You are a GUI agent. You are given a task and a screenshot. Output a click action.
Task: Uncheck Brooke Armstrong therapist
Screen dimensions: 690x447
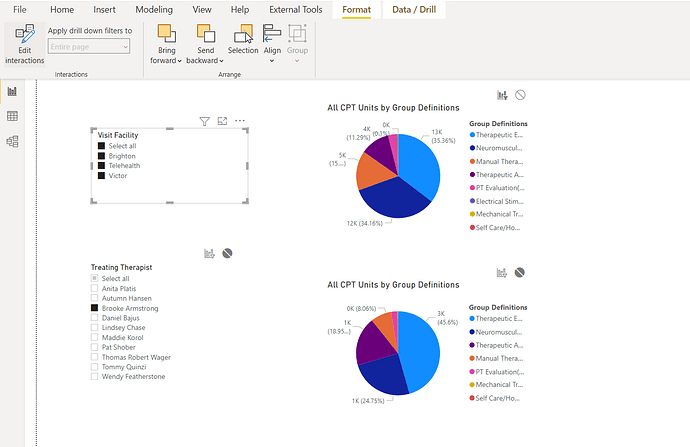[x=94, y=308]
